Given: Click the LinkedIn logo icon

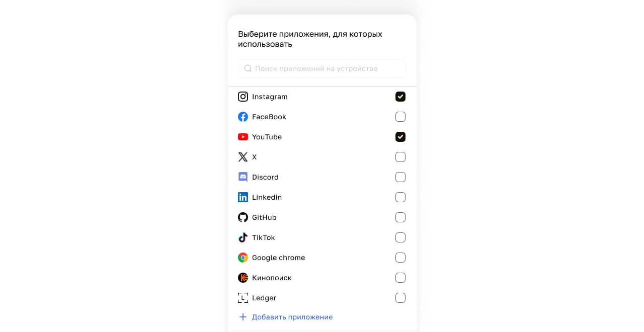Looking at the screenshot, I should click(243, 197).
